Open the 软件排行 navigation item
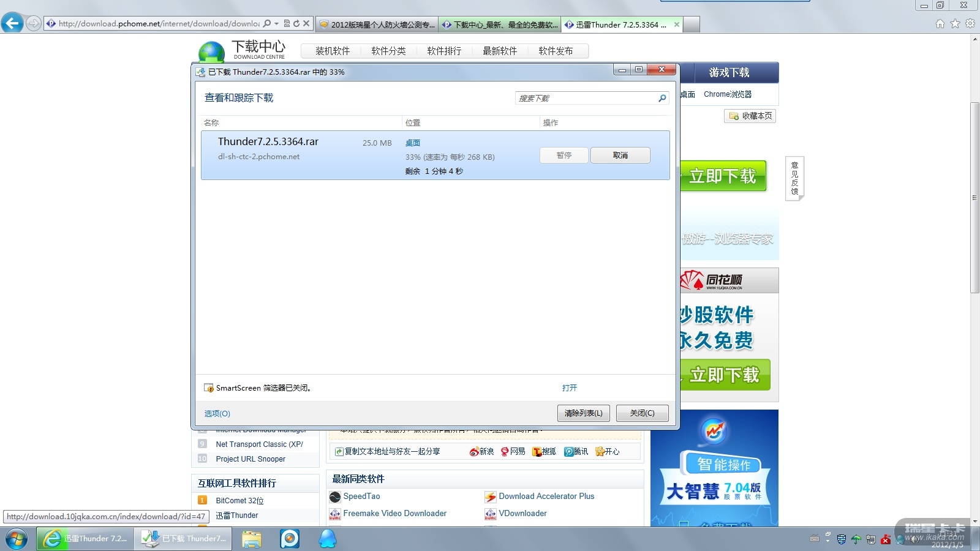The height and width of the screenshot is (551, 980). point(444,51)
